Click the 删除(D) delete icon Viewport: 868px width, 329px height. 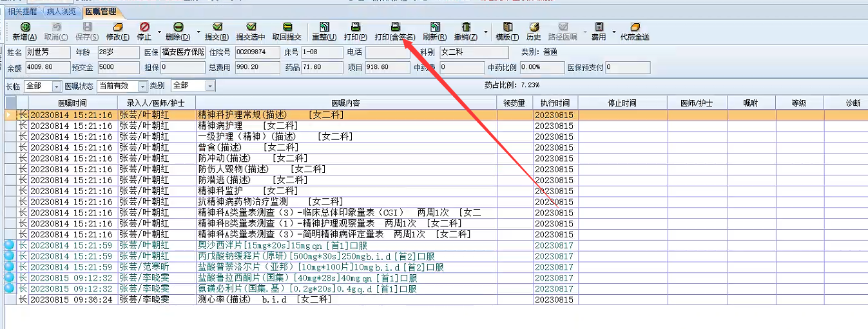(x=178, y=27)
